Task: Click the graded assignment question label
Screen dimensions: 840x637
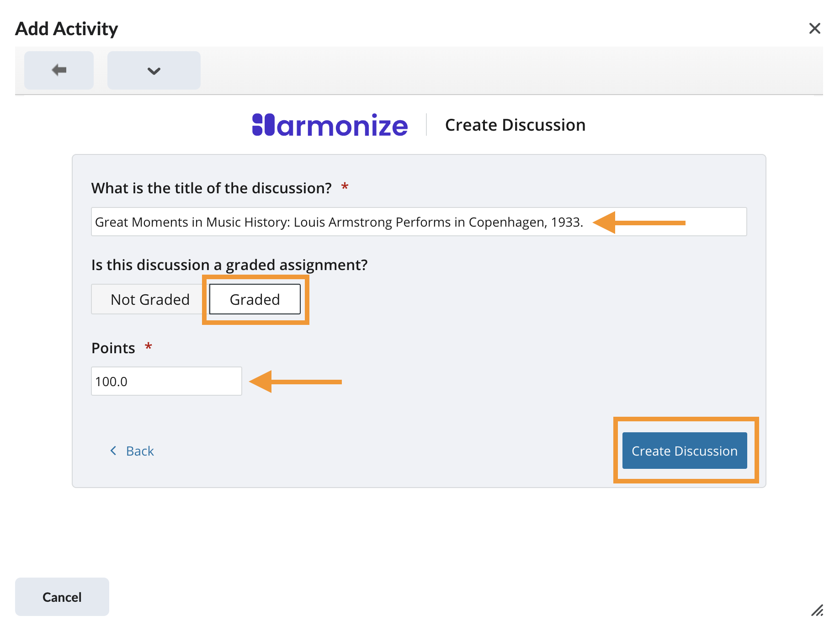Action: tap(229, 265)
